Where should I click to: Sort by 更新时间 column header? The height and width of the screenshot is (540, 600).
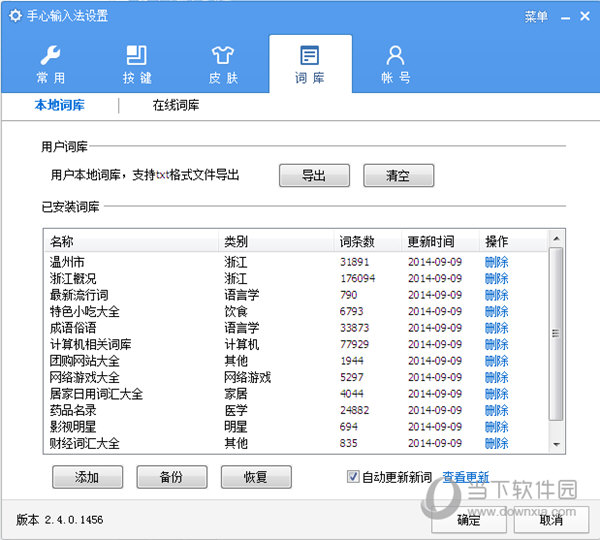click(440, 241)
